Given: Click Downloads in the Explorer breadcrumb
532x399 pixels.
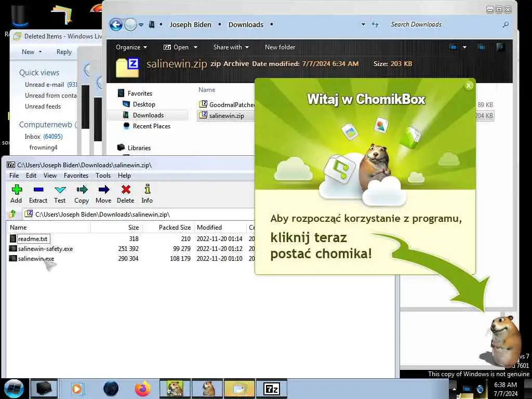Looking at the screenshot, I should (246, 24).
